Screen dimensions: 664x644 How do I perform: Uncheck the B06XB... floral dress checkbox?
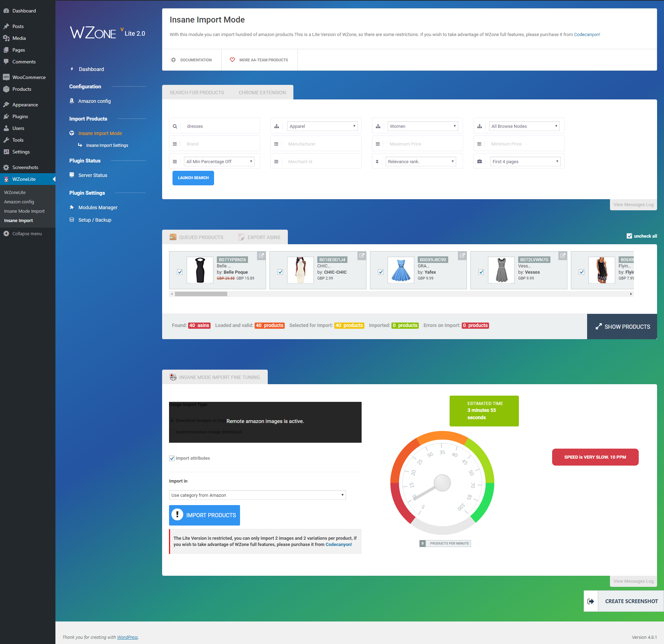pos(582,272)
